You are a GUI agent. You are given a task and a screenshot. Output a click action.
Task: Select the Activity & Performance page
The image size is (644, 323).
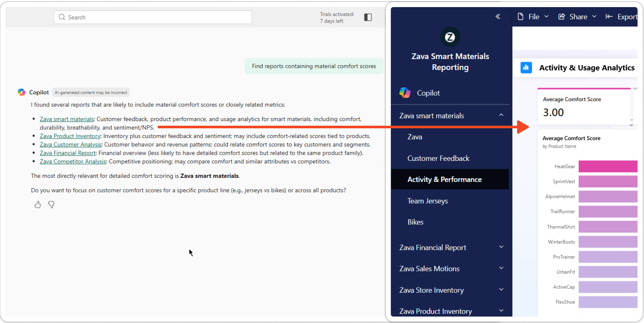(x=450, y=179)
